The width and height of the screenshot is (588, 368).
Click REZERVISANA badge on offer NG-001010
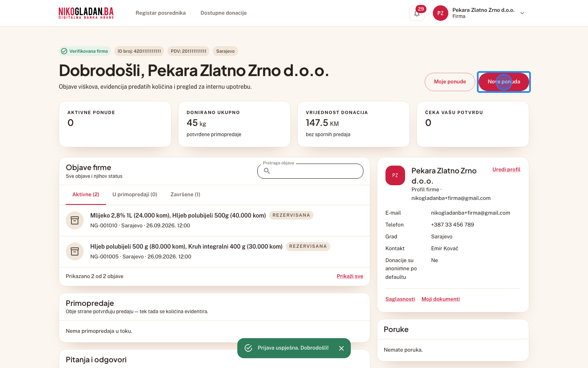coord(291,215)
